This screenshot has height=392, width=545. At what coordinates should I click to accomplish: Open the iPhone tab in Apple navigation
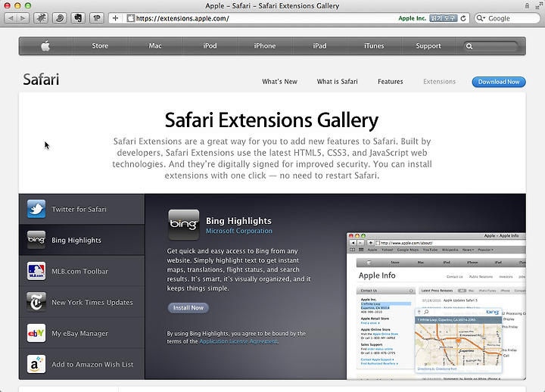pos(265,46)
